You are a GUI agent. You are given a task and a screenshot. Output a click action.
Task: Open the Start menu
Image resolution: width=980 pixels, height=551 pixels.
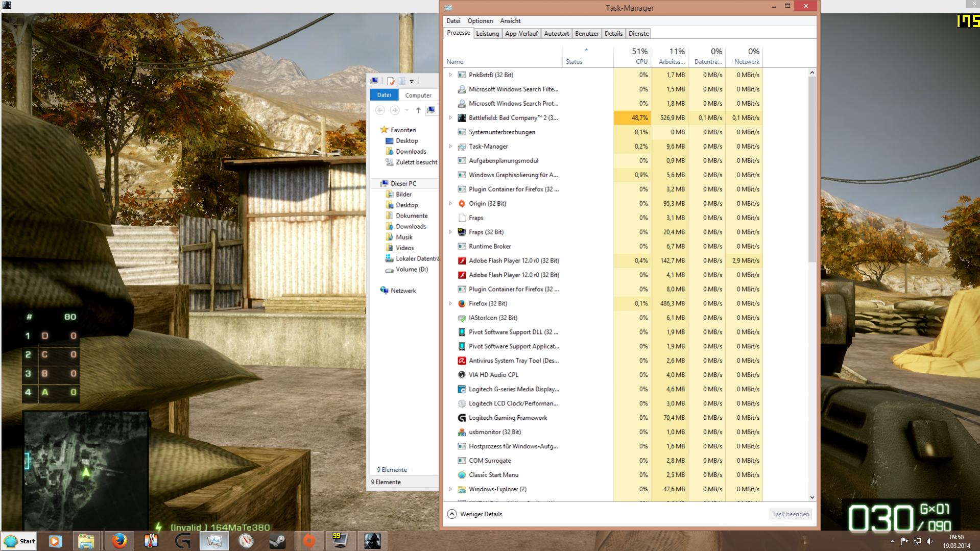19,541
